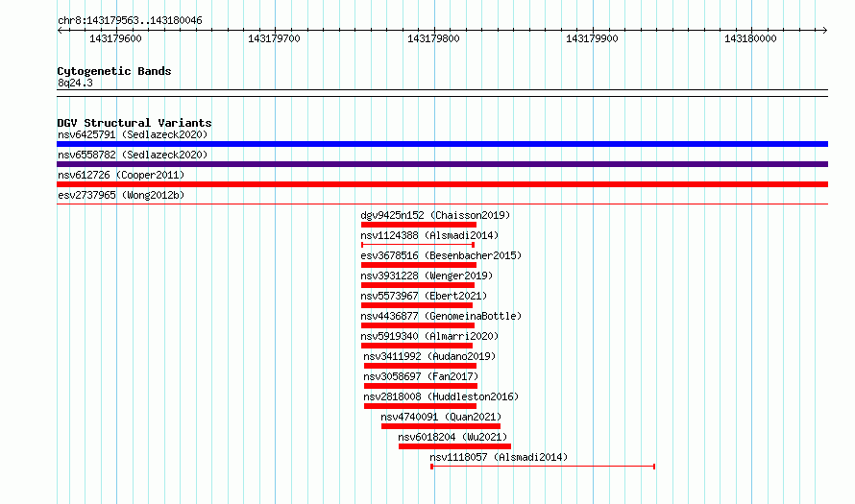Click the nsv4740091 (Quan2021) label
Image resolution: width=855 pixels, height=504 pixels.
point(441,417)
